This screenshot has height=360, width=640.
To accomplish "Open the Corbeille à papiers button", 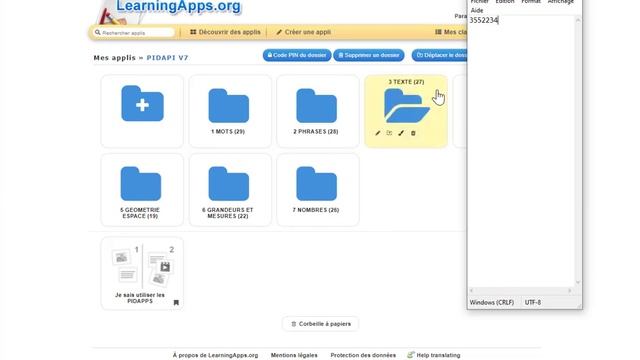I will click(320, 324).
